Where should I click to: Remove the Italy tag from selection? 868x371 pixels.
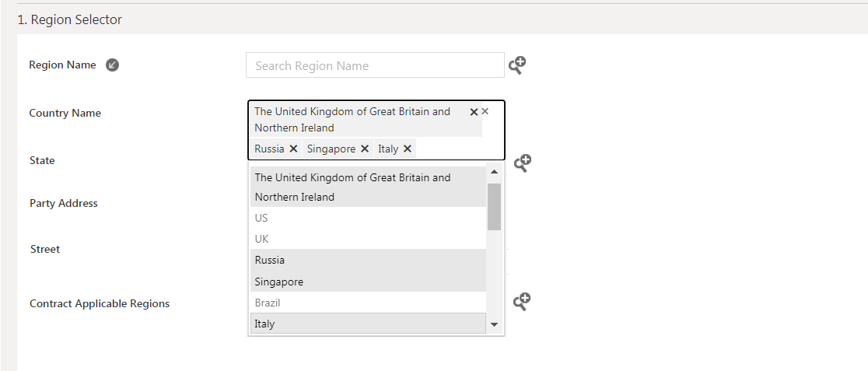click(x=407, y=149)
